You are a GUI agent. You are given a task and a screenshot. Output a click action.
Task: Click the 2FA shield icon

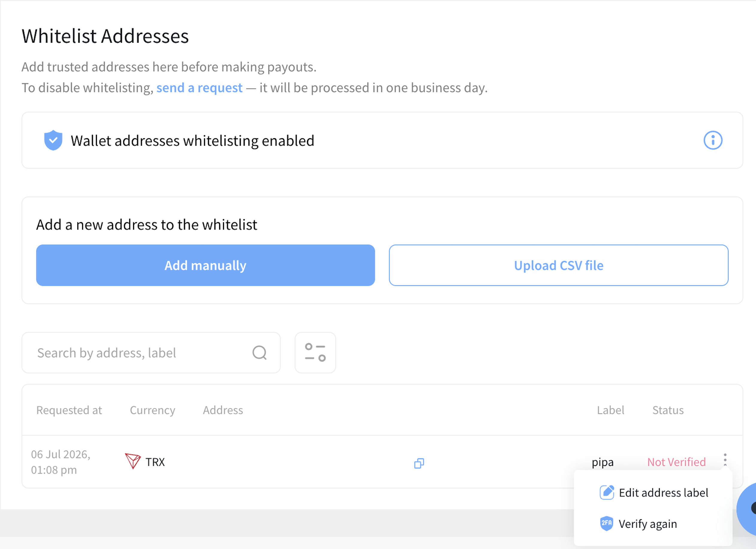607,523
